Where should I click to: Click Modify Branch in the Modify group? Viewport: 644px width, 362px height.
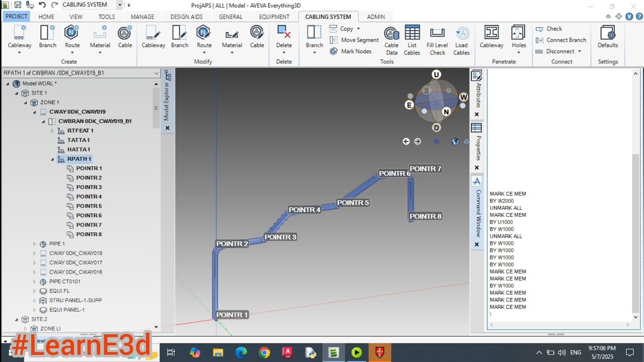pyautogui.click(x=180, y=37)
